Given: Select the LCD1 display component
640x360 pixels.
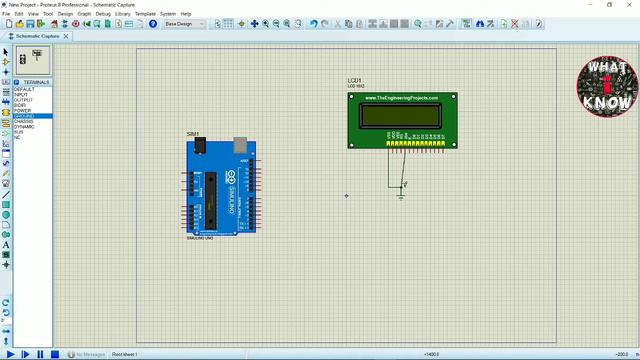Looking at the screenshot, I should click(x=402, y=120).
